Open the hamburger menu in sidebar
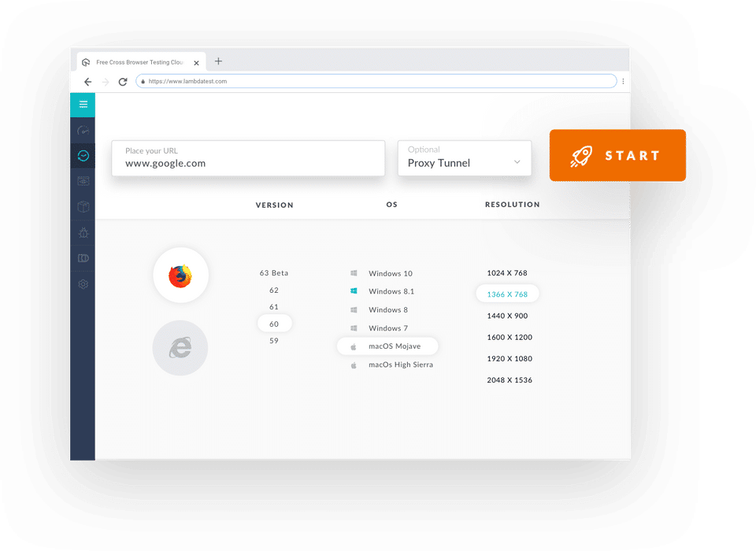Viewport: 756px width, 551px height. pos(83,104)
